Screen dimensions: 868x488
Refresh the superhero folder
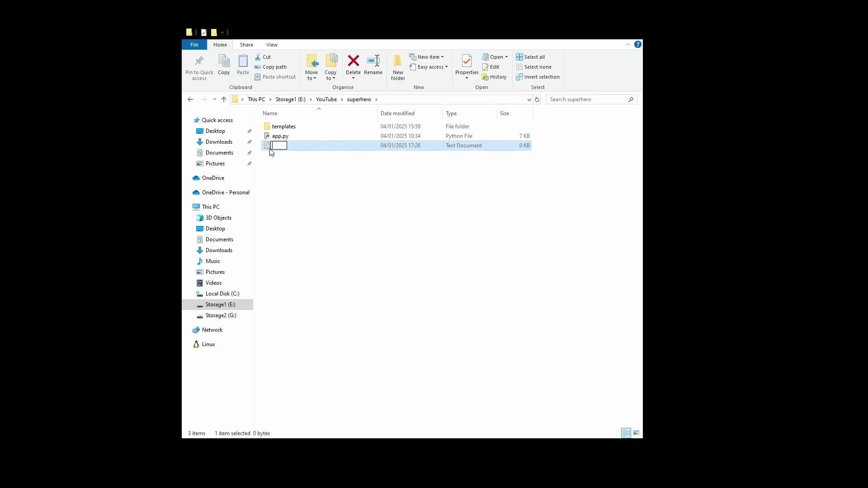point(537,99)
